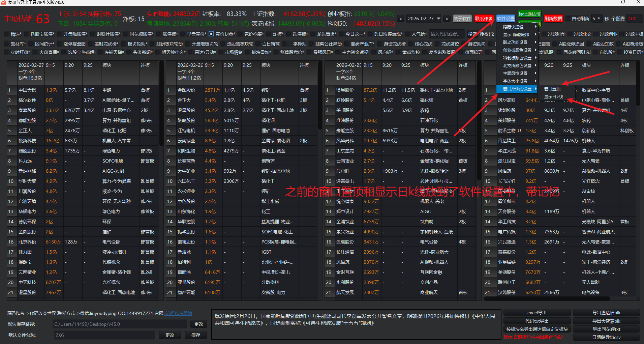Enable the 自动刷新 checkbox
The height and width of the screenshot is (344, 644).
[x=568, y=19]
